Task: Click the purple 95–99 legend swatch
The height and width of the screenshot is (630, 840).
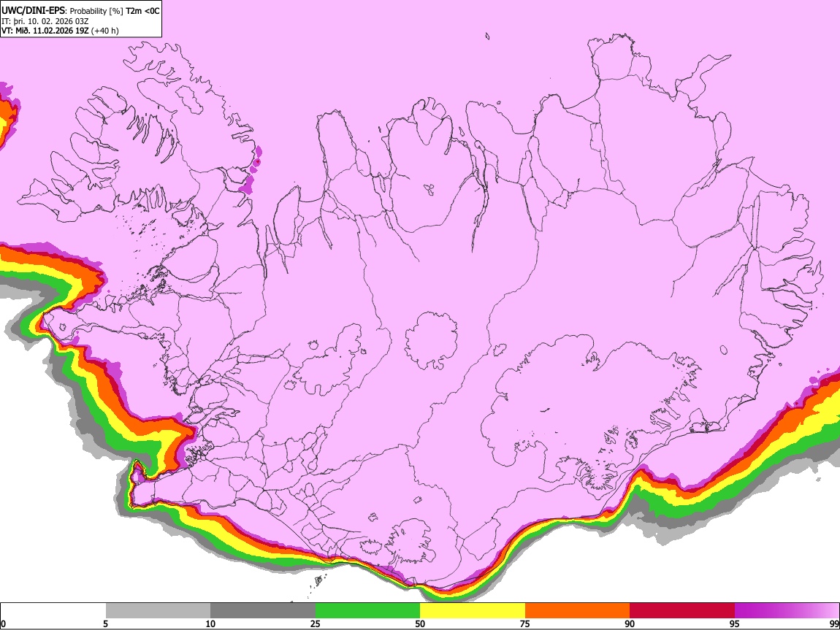Action: pos(787,610)
